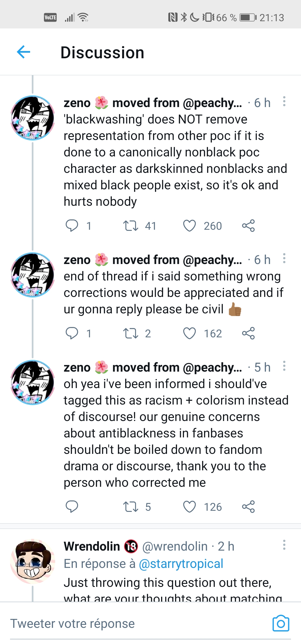The width and height of the screenshot is (301, 644).
Task: Tap the back arrow beside Discussion
Action: [x=23, y=52]
